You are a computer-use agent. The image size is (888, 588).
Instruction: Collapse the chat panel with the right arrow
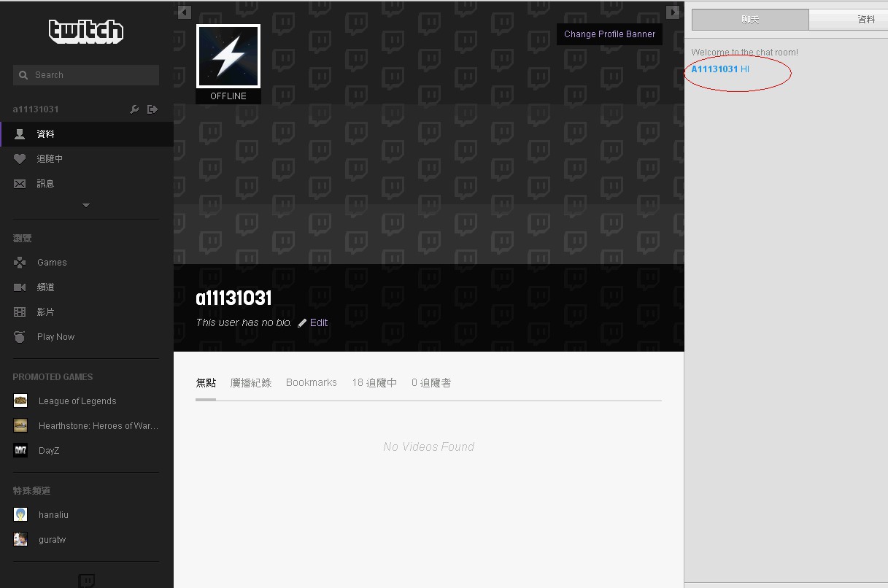point(673,12)
